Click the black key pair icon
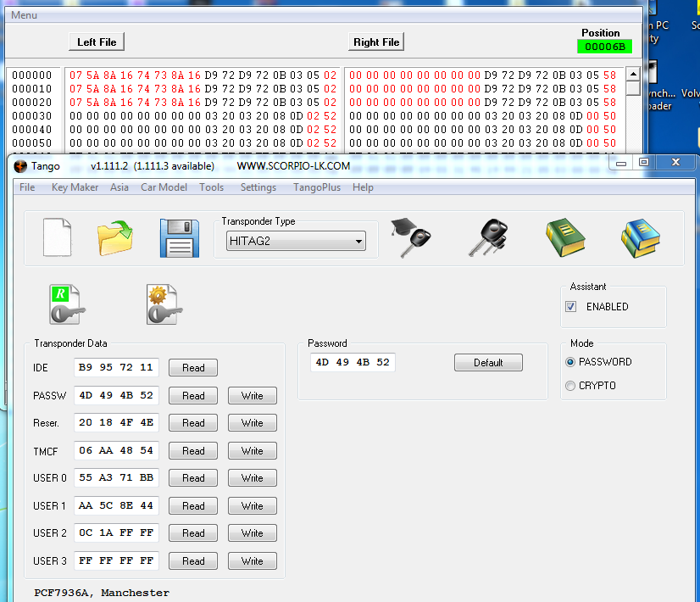 coord(488,237)
